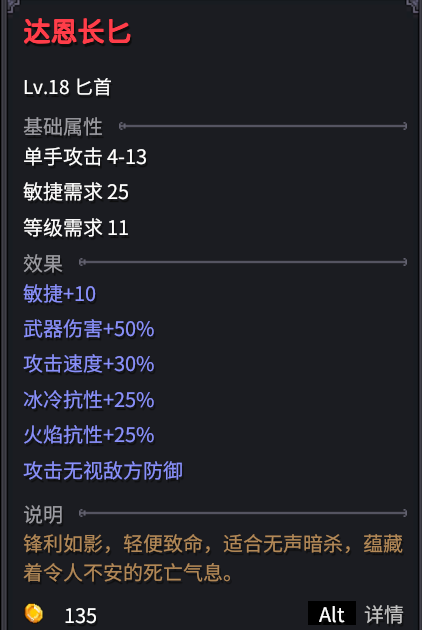The image size is (422, 630).
Task: Click the 等级需求 11 requirement line
Action: click(76, 227)
